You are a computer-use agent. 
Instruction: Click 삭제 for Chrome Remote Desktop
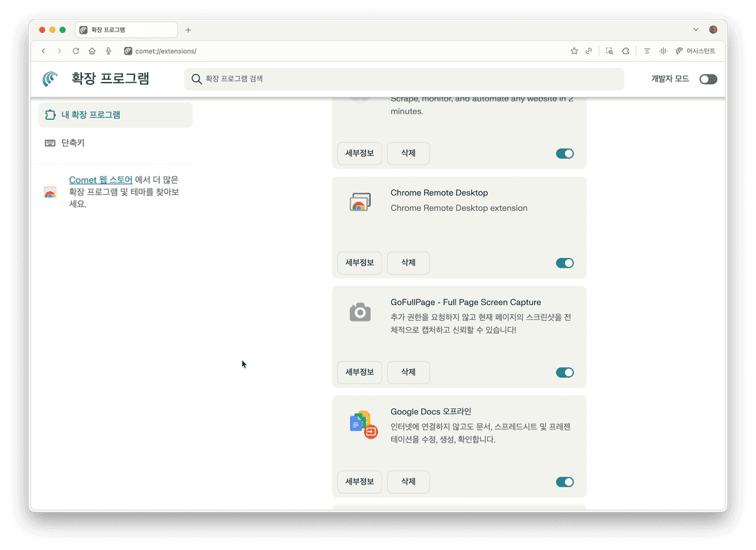[x=408, y=263]
